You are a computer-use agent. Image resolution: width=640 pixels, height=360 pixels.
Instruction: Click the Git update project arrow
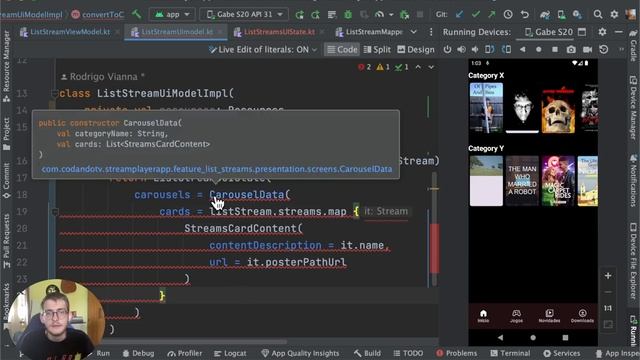[460, 14]
